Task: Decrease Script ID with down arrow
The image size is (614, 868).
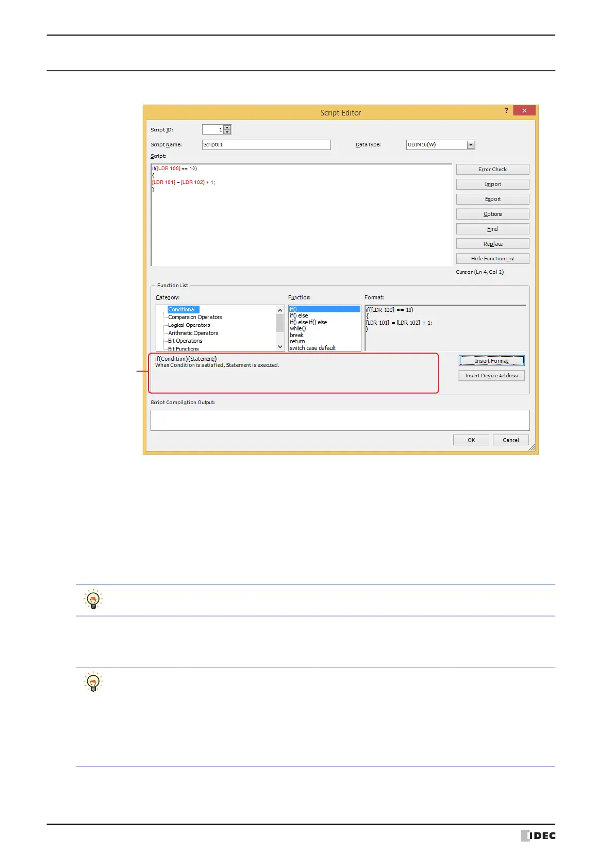Action: (x=227, y=132)
